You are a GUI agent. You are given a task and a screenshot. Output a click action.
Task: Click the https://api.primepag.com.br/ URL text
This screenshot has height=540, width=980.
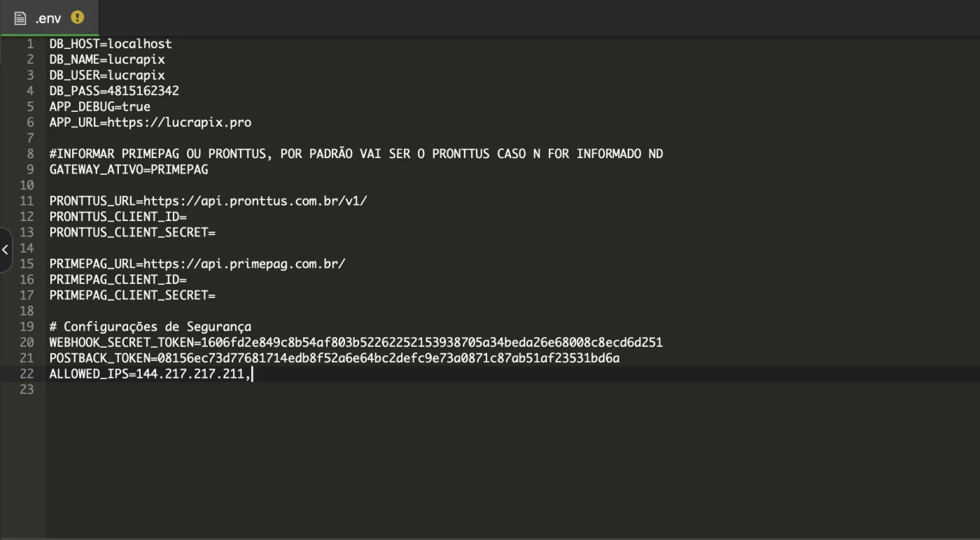pyautogui.click(x=244, y=264)
